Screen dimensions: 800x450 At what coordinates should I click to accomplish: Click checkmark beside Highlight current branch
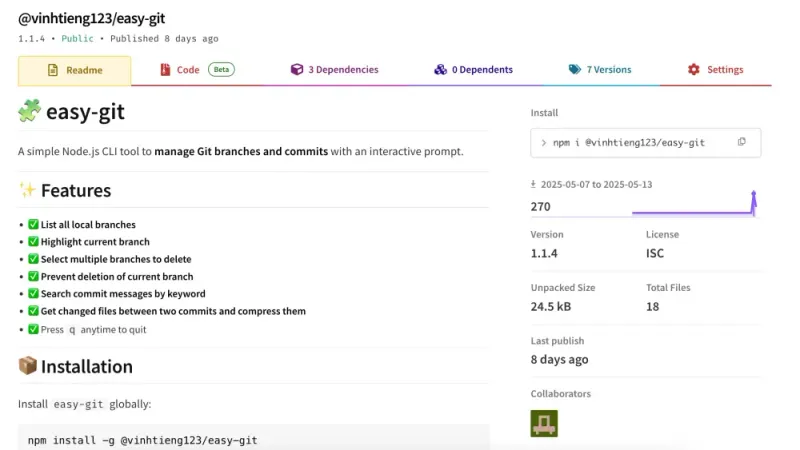pos(33,241)
